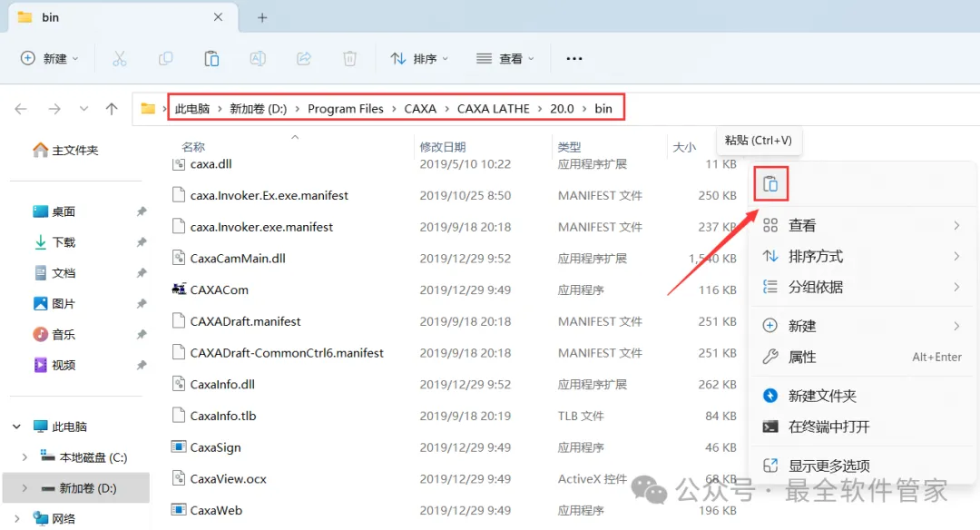The height and width of the screenshot is (530, 980).
Task: Open the 排序 sort dropdown
Action: pos(419,59)
